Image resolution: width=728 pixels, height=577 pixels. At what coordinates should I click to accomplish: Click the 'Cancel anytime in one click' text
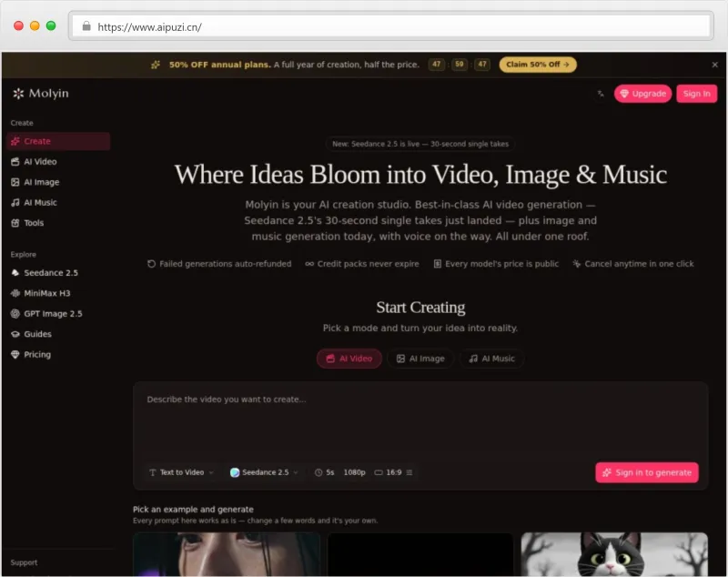[639, 264]
